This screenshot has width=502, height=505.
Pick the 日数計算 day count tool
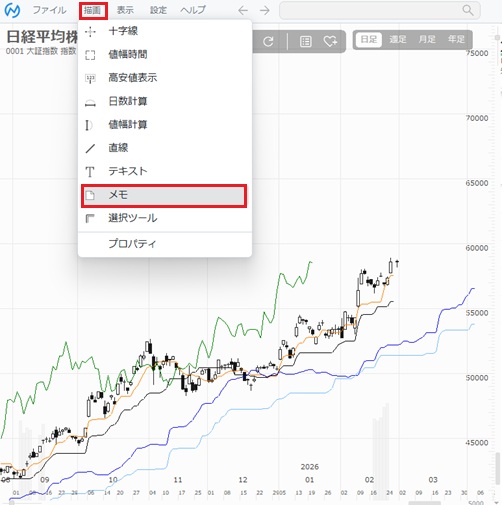165,101
